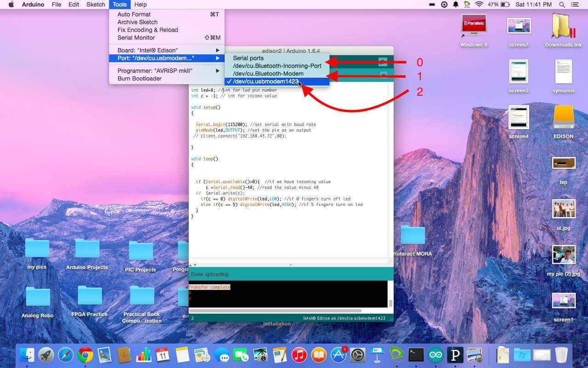Open the Apple menu
This screenshot has height=368, width=588.
pyautogui.click(x=11, y=5)
